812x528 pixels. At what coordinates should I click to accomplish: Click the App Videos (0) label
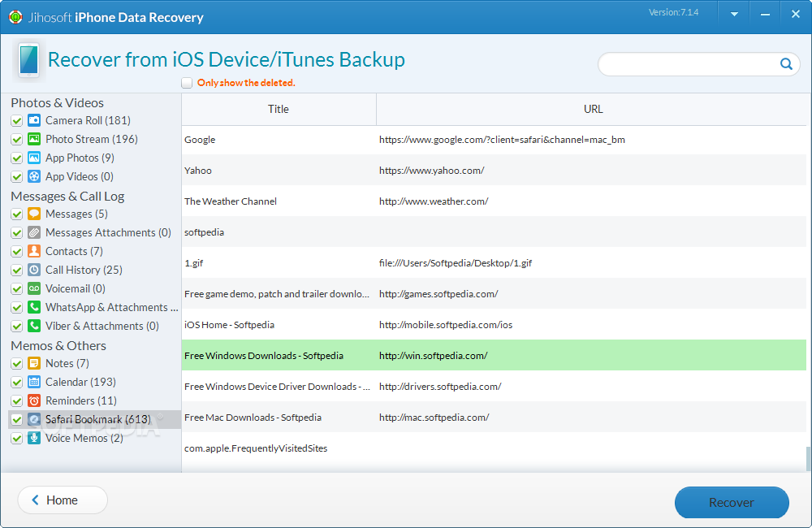click(x=80, y=177)
